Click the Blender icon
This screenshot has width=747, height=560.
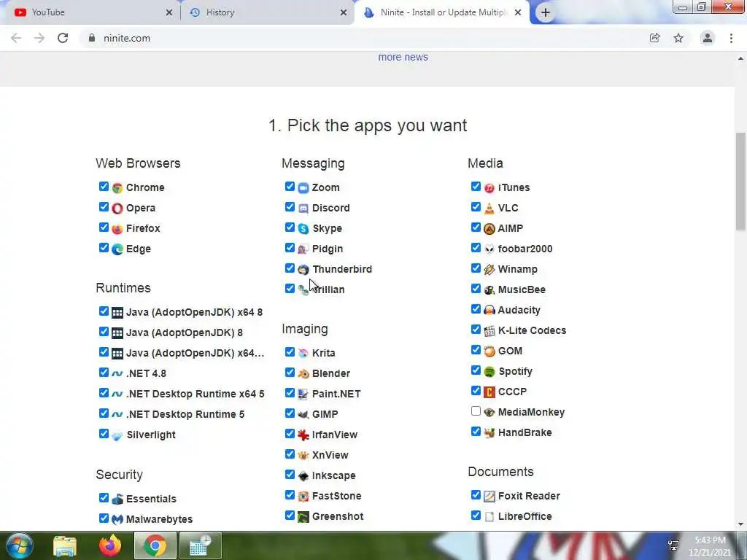pos(303,374)
